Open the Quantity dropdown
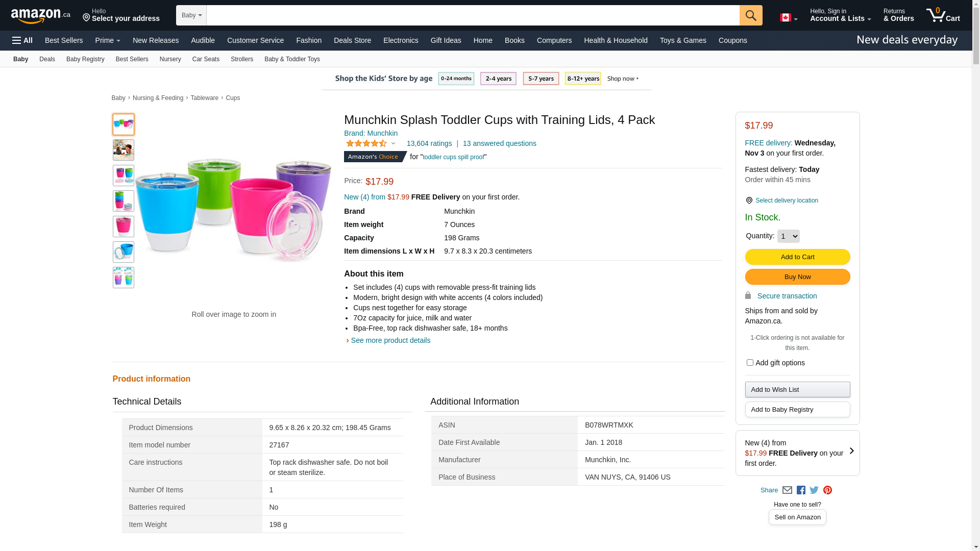Screen dimensions: 980x551 788,236
